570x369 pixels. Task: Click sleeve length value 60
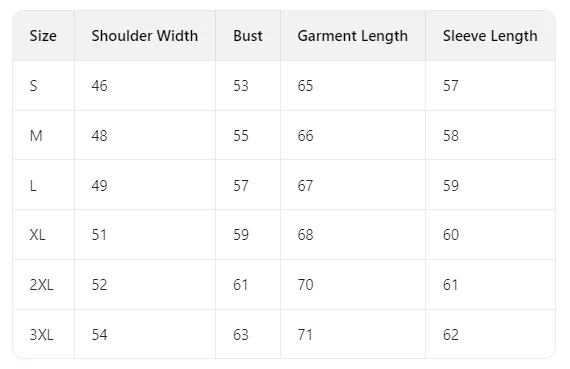(451, 235)
